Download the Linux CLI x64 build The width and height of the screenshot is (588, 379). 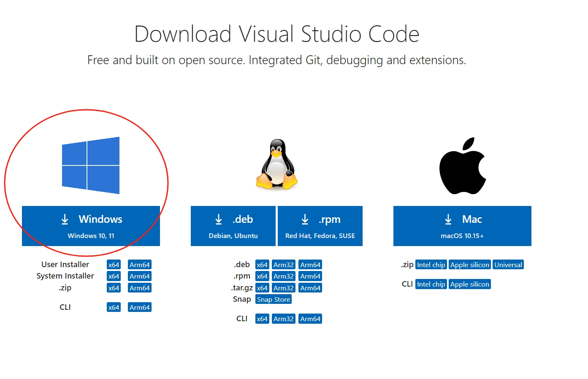pyautogui.click(x=262, y=319)
